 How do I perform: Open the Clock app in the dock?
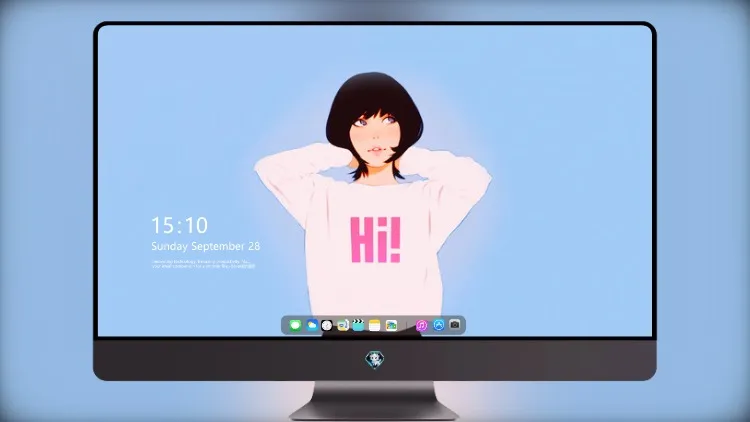327,325
